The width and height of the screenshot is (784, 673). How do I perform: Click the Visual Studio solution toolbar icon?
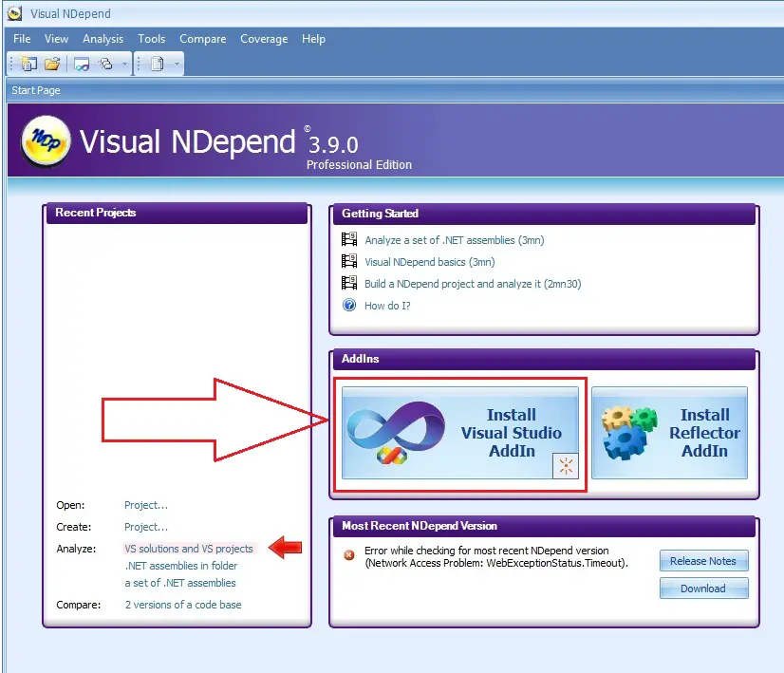pyautogui.click(x=81, y=64)
